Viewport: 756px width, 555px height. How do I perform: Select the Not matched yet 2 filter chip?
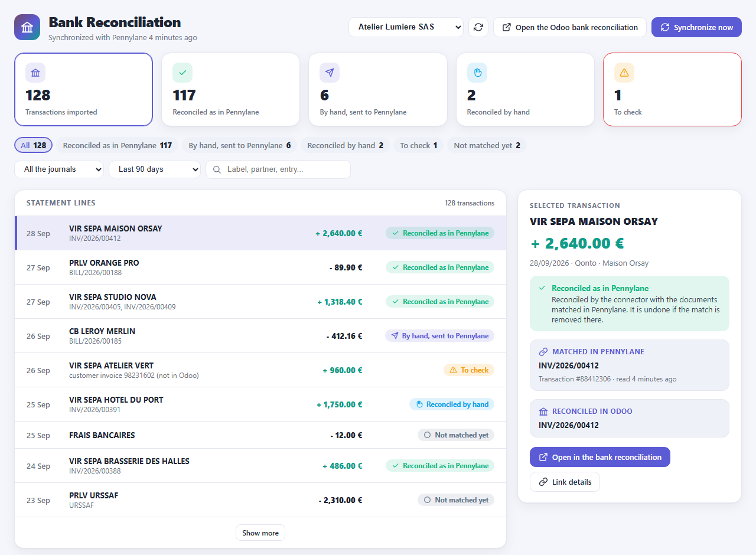(487, 145)
